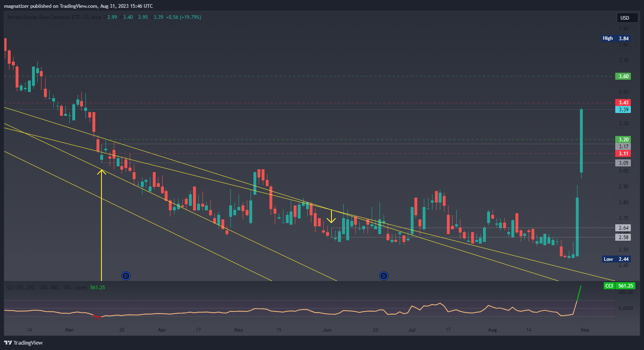Click the High 3.84 price label
Image resolution: width=644 pixels, height=350 pixels.
616,38
